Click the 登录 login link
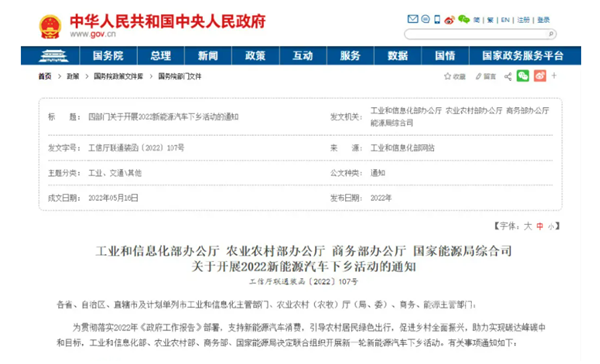Screen dimensions: 600x364 click(543, 20)
